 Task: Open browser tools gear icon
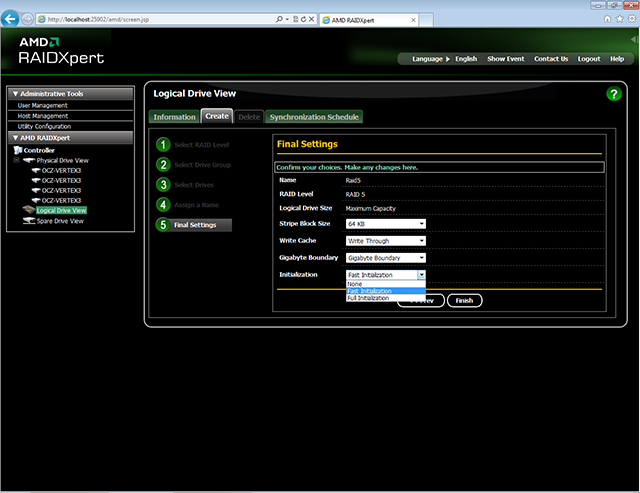[632, 19]
